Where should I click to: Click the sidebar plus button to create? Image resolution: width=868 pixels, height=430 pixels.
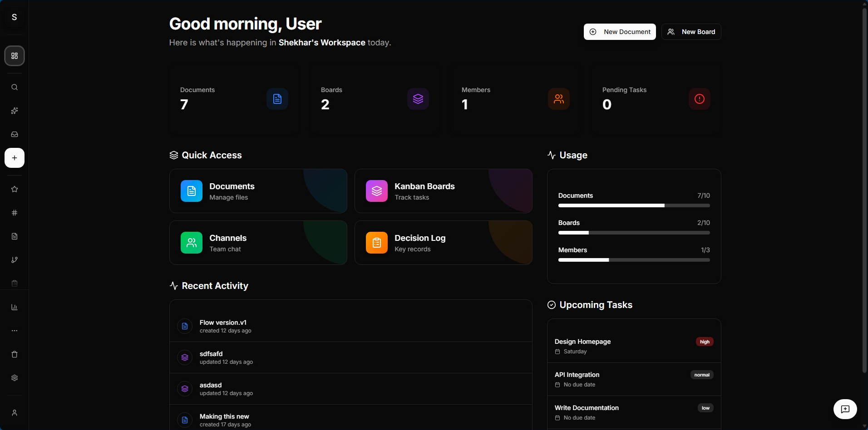pyautogui.click(x=14, y=158)
